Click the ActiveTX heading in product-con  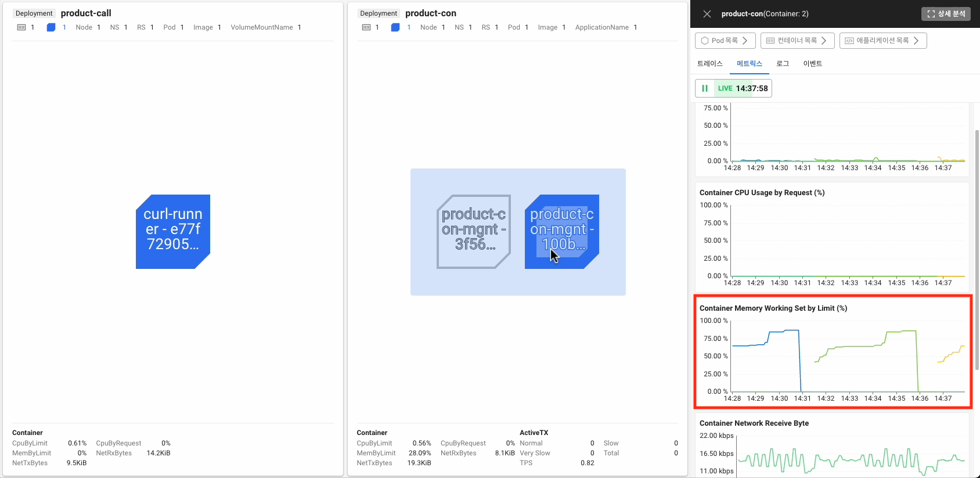534,433
